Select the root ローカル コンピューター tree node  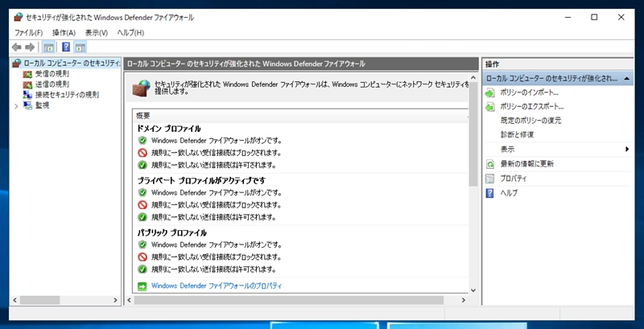72,64
